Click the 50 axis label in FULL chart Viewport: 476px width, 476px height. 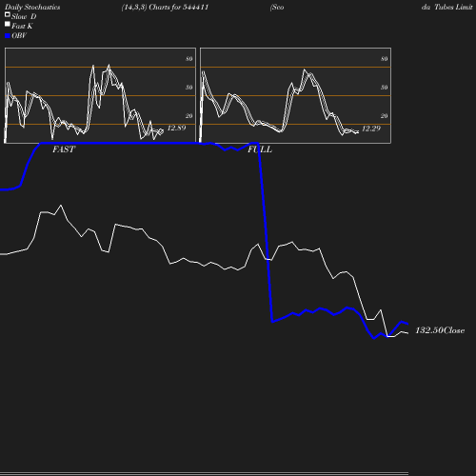click(x=385, y=88)
